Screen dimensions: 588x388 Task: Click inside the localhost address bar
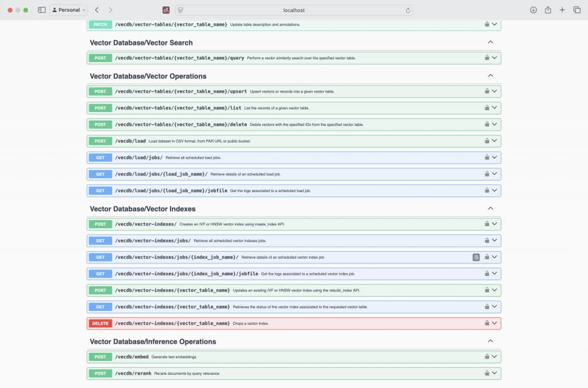pyautogui.click(x=293, y=9)
